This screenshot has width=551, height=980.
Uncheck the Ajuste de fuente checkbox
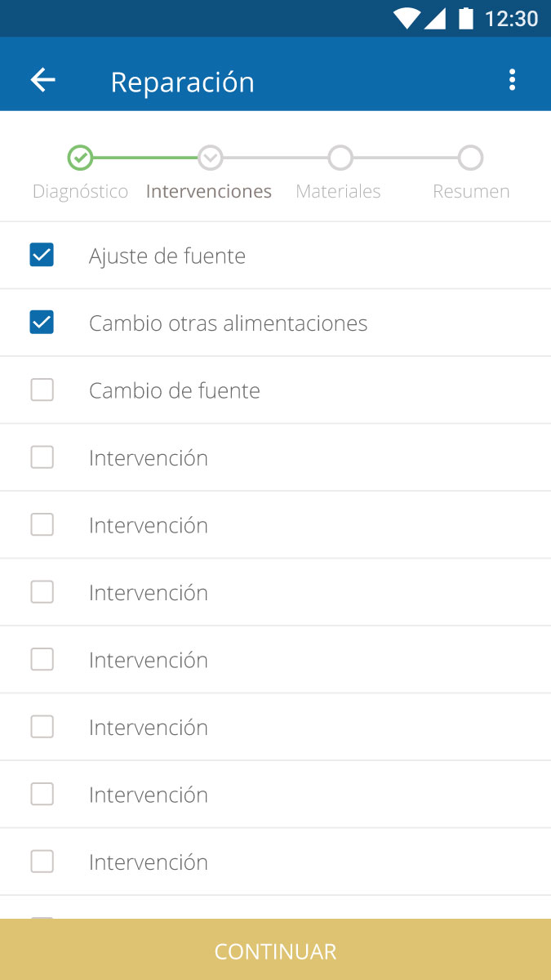click(x=42, y=256)
